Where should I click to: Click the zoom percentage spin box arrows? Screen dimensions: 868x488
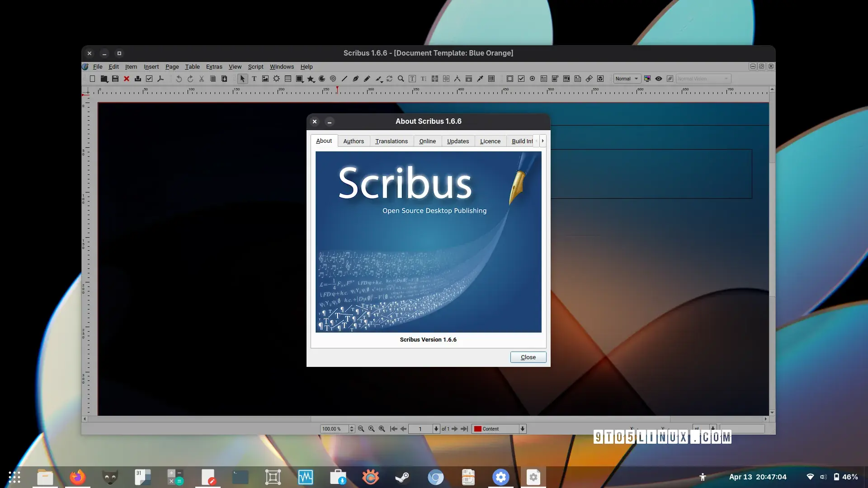(x=352, y=429)
